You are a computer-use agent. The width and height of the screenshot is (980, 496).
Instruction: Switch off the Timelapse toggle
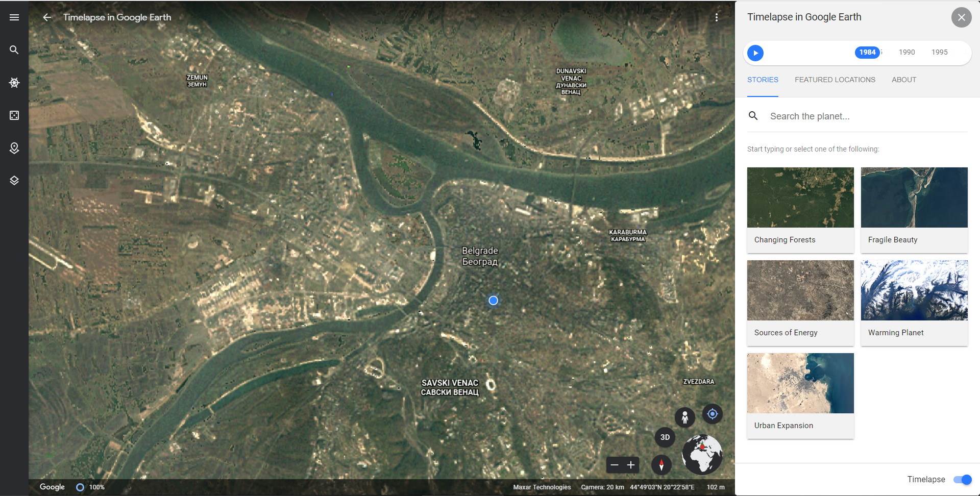click(x=962, y=479)
